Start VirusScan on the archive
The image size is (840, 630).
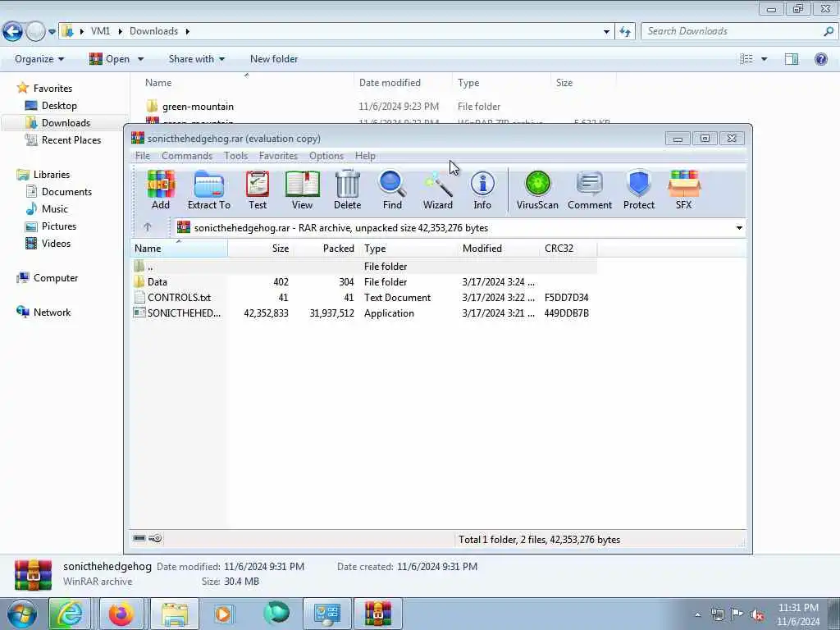(537, 189)
